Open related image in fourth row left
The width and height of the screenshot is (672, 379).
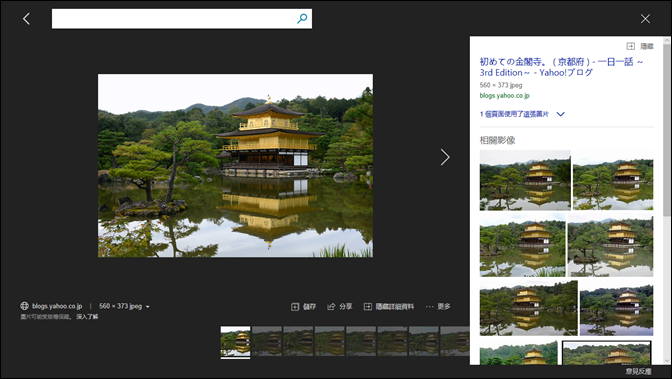pyautogui.click(x=518, y=353)
